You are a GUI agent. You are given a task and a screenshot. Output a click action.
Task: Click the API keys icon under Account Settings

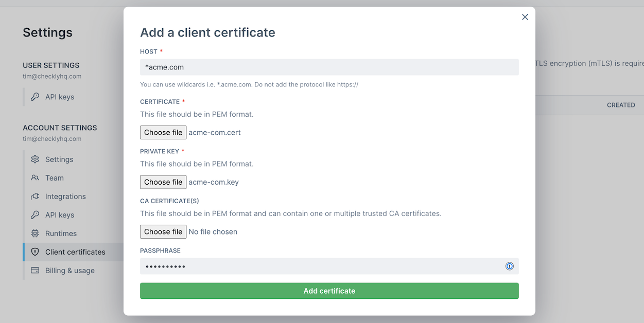35,215
